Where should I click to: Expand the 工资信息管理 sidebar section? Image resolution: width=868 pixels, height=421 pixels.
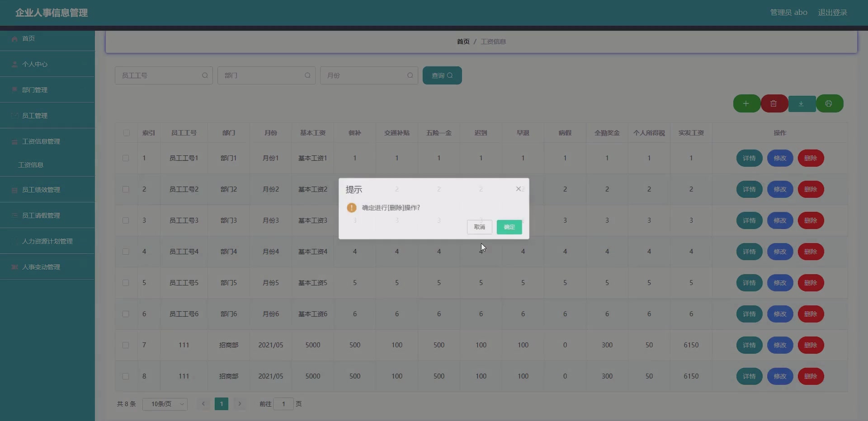(x=42, y=141)
